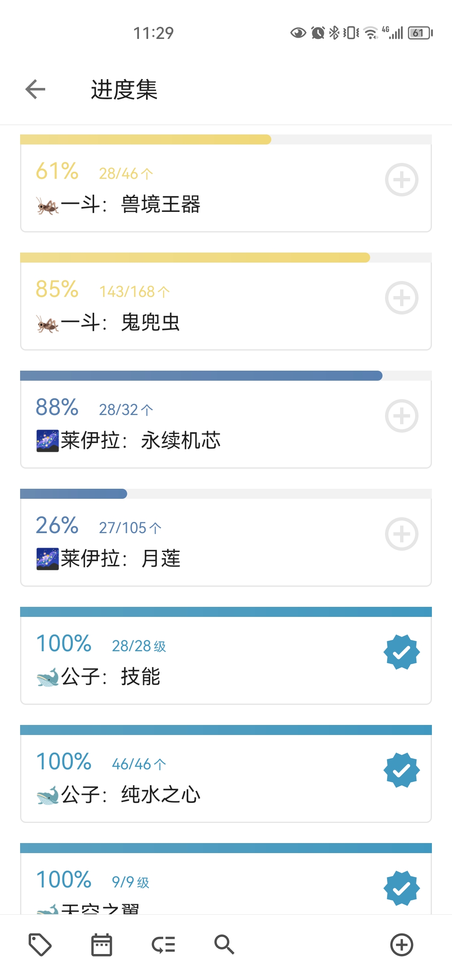Screen dimensions: 452x980
Task: Open the 一斗：兽境王器 progress card title
Action: [x=131, y=205]
